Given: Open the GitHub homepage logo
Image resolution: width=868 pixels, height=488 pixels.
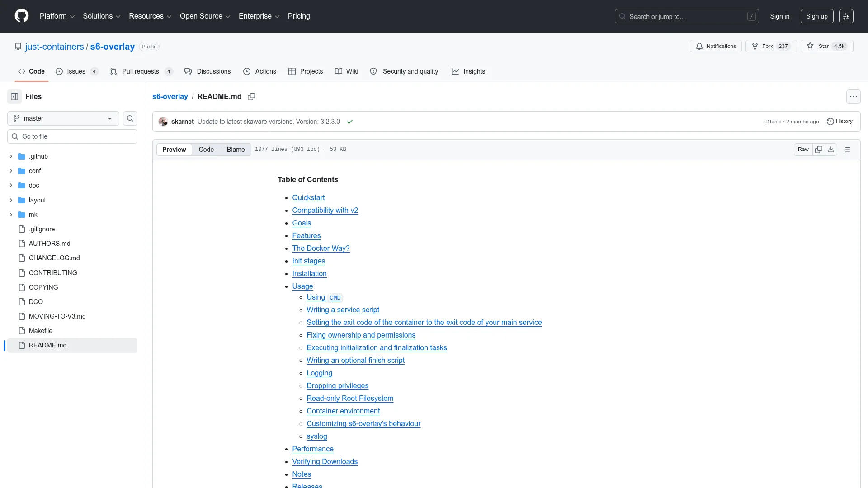Looking at the screenshot, I should (x=22, y=16).
